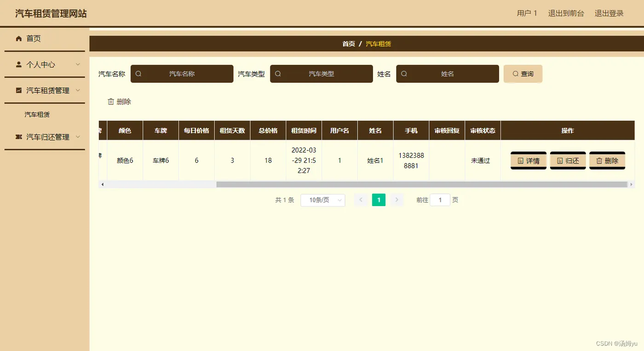Image resolution: width=644 pixels, height=351 pixels.
Task: Click the home icon in sidebar
Action: [x=19, y=39]
